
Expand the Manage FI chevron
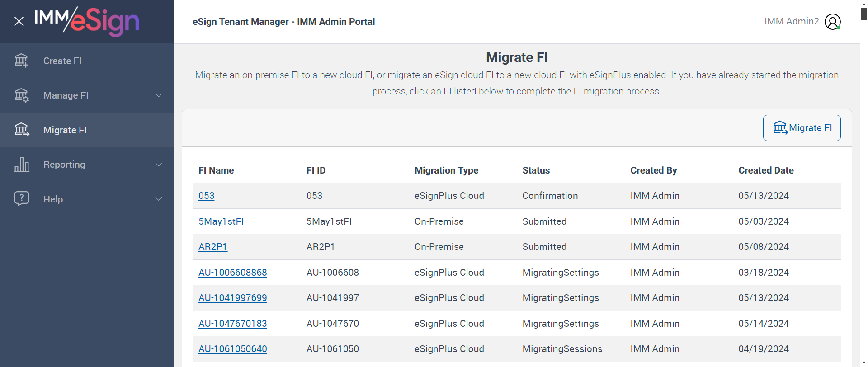click(159, 95)
